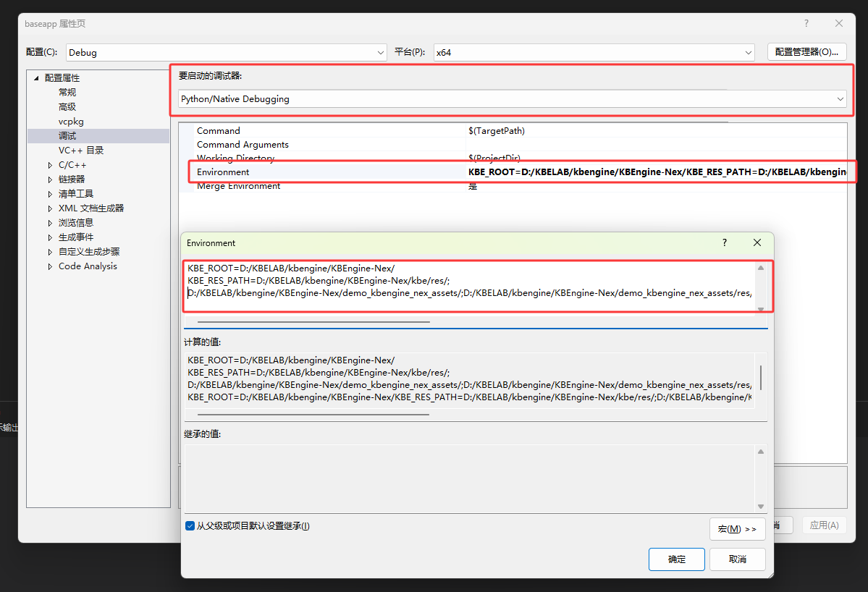Select the Working Directory property row
Image resolution: width=868 pixels, height=592 pixels.
pyautogui.click(x=235, y=158)
